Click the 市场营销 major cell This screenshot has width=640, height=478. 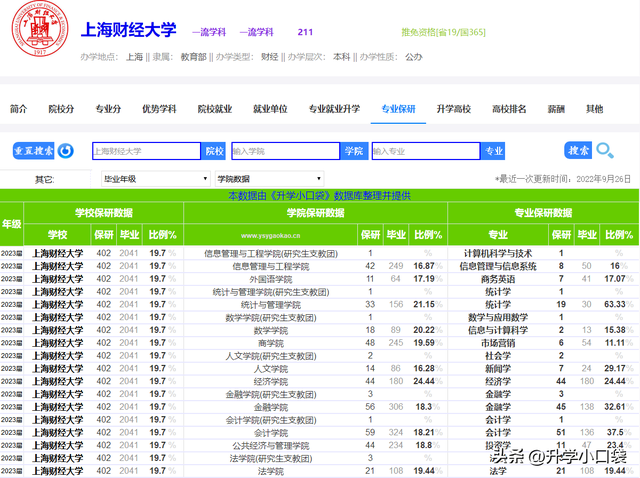pyautogui.click(x=498, y=343)
